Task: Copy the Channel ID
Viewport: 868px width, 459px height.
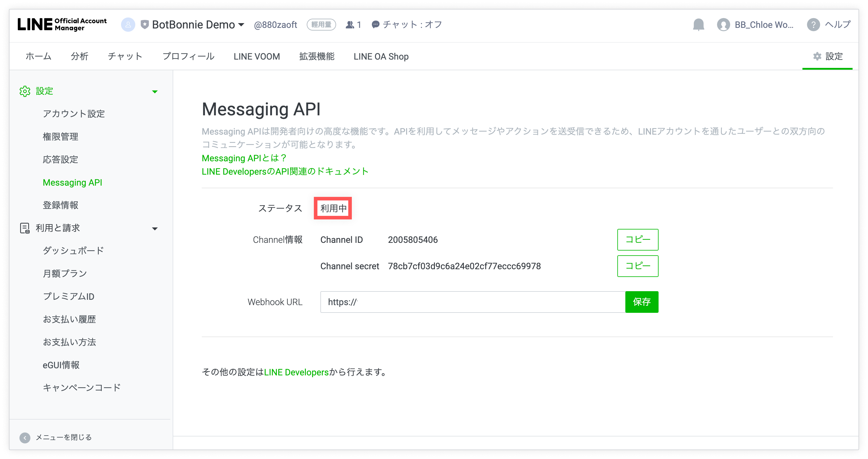Action: [638, 240]
